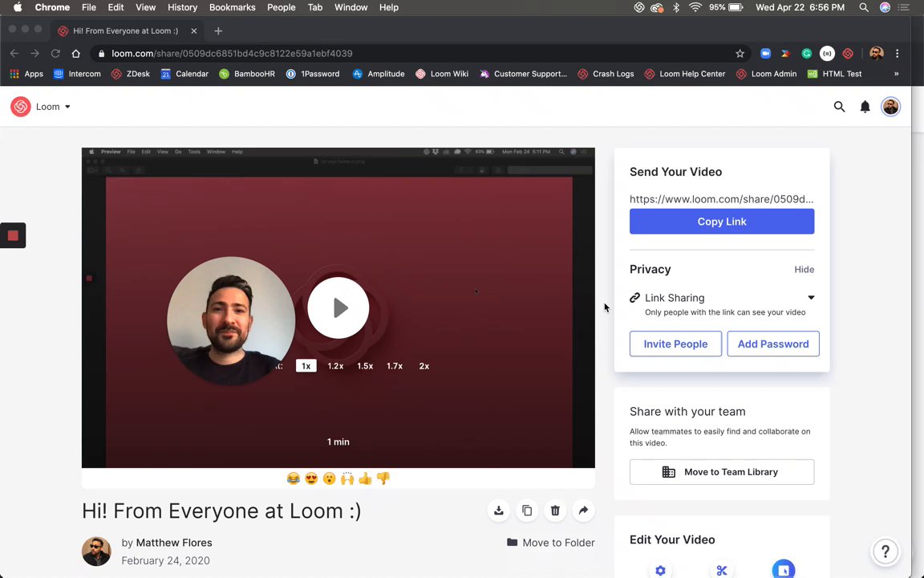Duplicate the video with the copy icon
This screenshot has width=924, height=578.
point(527,511)
